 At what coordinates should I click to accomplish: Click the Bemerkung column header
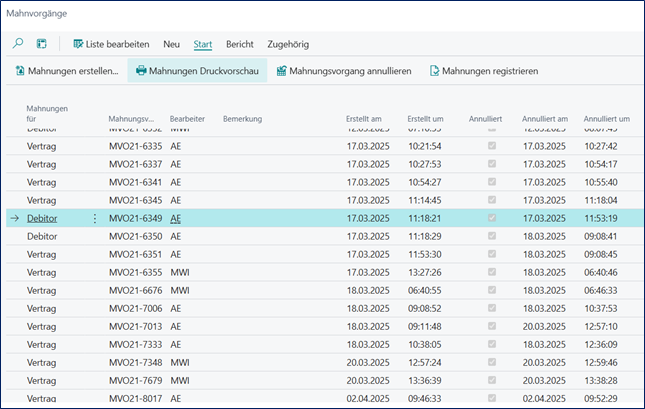[242, 119]
